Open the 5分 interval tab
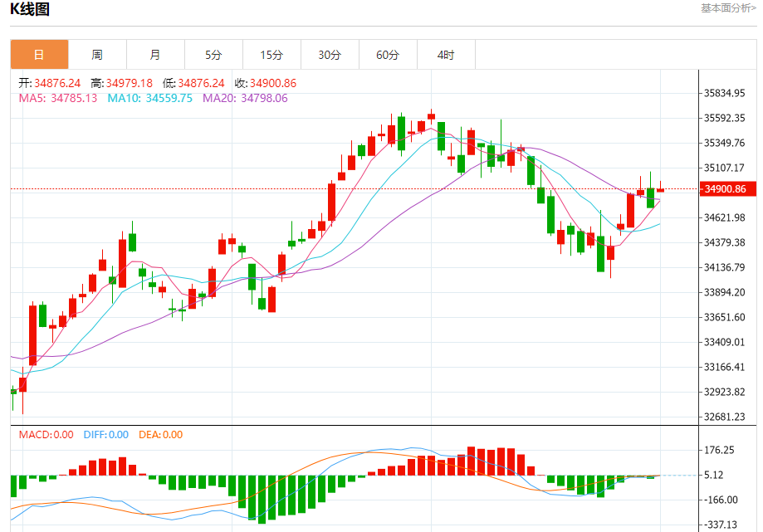763x532 pixels. coord(213,55)
